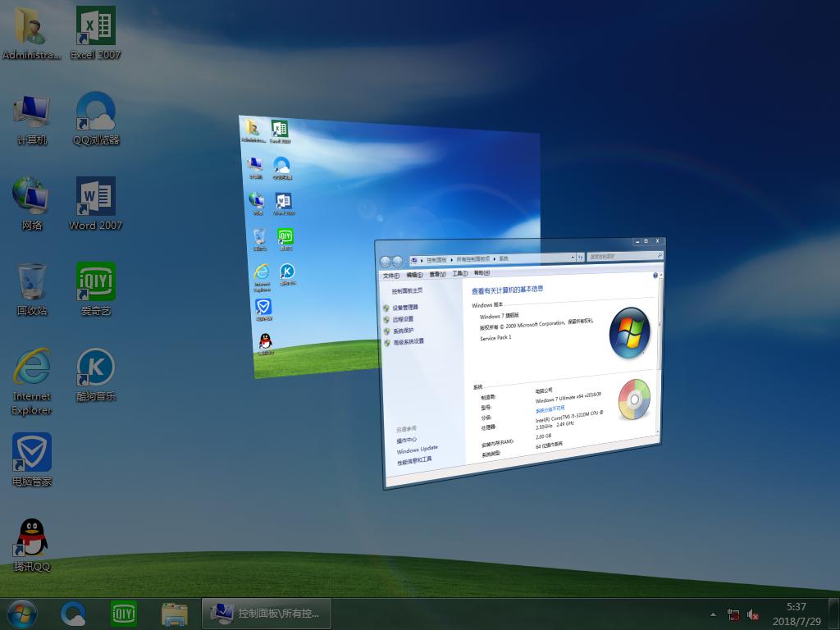The image size is (840, 630).
Task: Open QQ浏览器 from the taskbar
Action: click(x=74, y=613)
